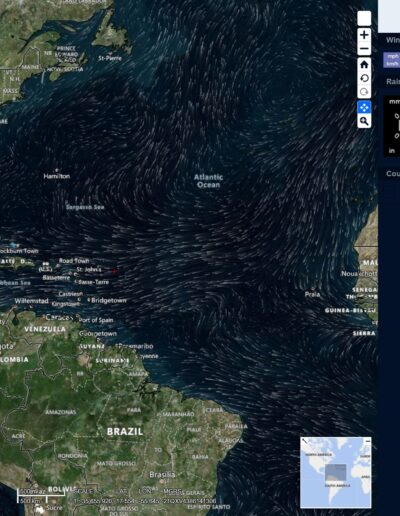Click the Hamilton city label on map
Screen dimensions: 400x516
(x=57, y=176)
